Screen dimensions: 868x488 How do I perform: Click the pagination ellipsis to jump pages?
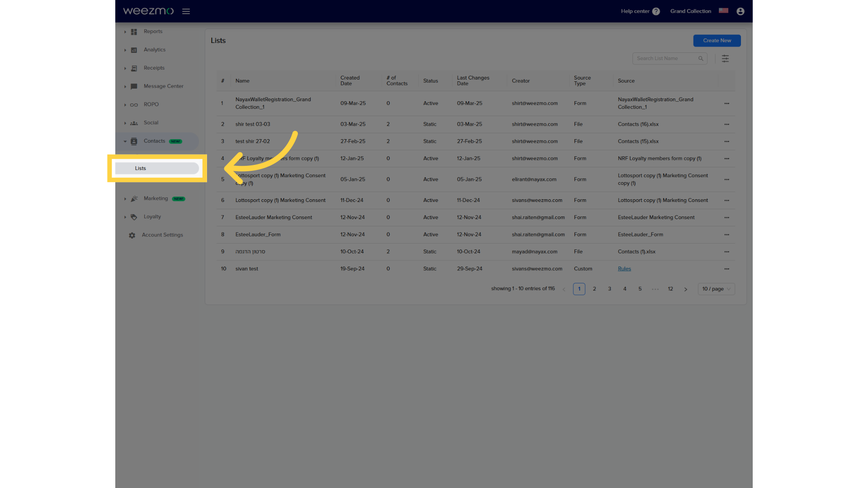point(655,289)
